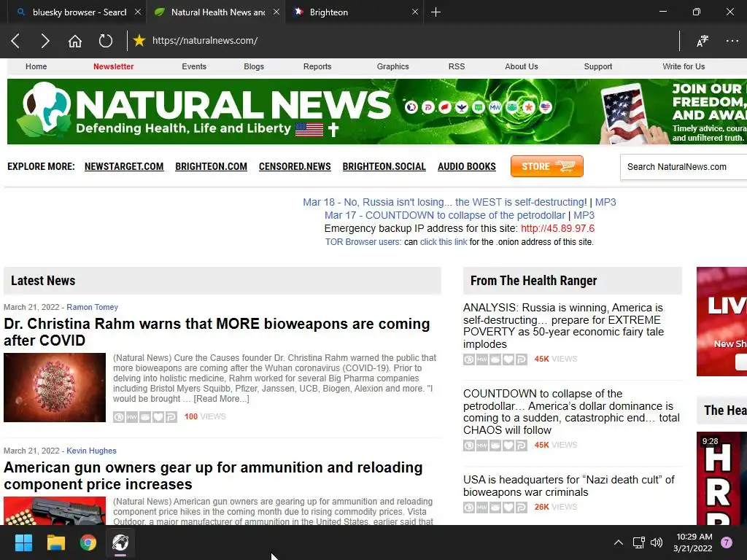This screenshot has height=560, width=747.
Task: Click the Natural News logo banner
Action: (x=204, y=111)
